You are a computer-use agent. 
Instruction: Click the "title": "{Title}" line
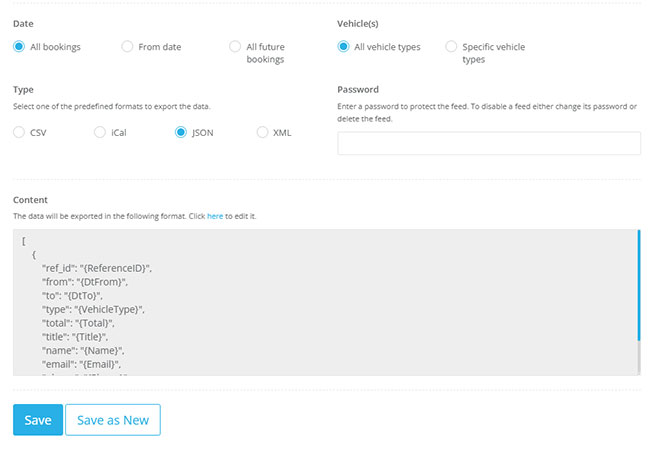pos(75,336)
